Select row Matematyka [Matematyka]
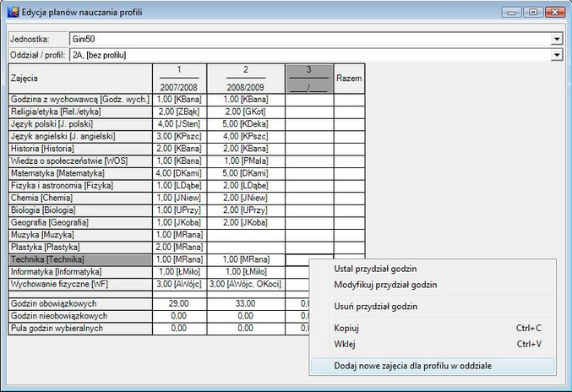This screenshot has width=572, height=392. click(x=80, y=173)
